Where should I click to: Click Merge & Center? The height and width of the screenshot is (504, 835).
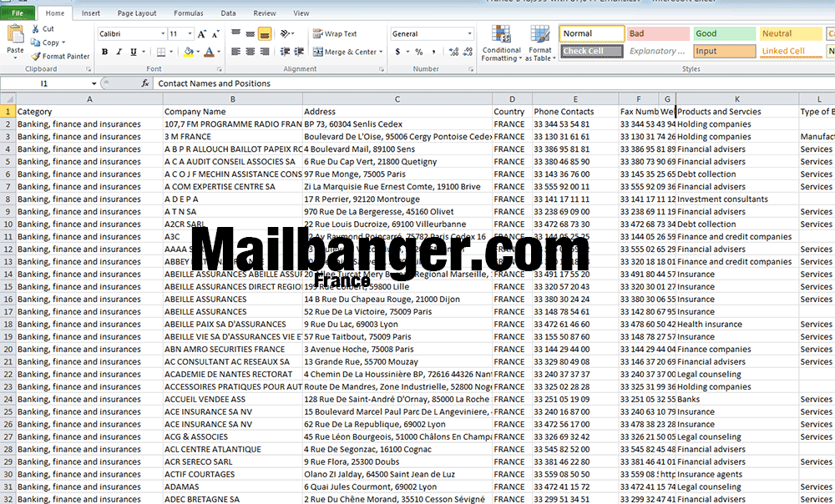coord(344,52)
